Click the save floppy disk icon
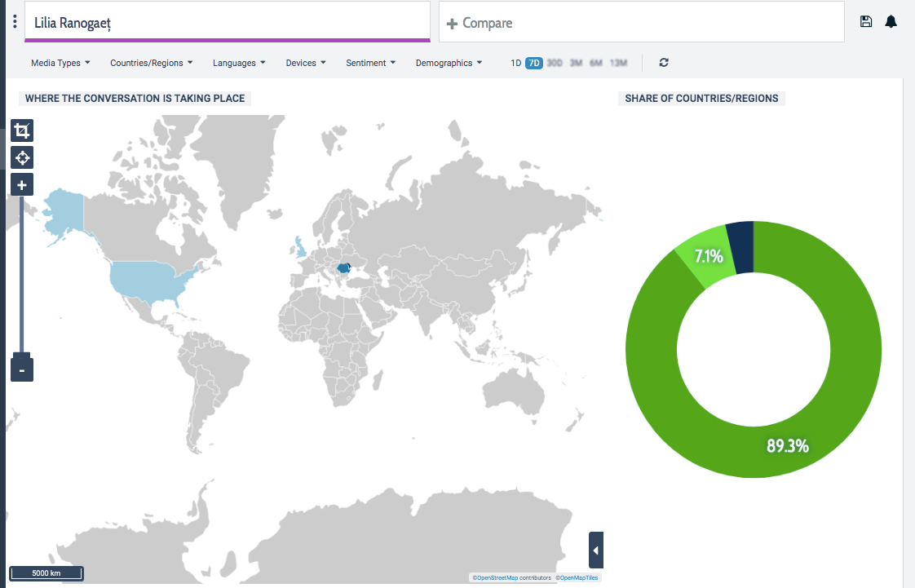The height and width of the screenshot is (588, 915). pyautogui.click(x=866, y=22)
